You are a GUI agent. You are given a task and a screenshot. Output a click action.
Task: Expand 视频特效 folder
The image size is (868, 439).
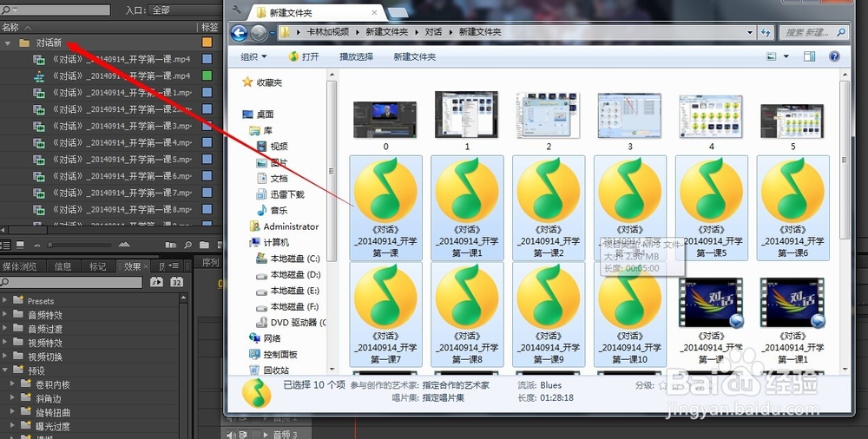pyautogui.click(x=5, y=343)
